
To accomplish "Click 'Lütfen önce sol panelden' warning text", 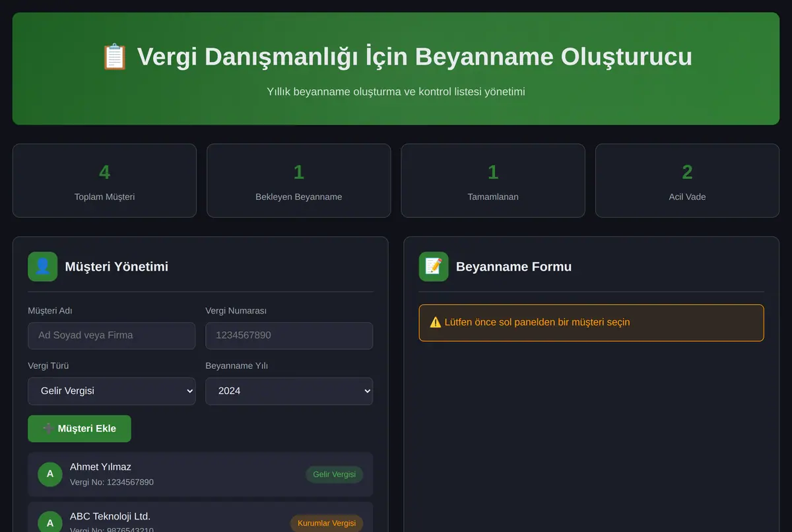I will 537,322.
